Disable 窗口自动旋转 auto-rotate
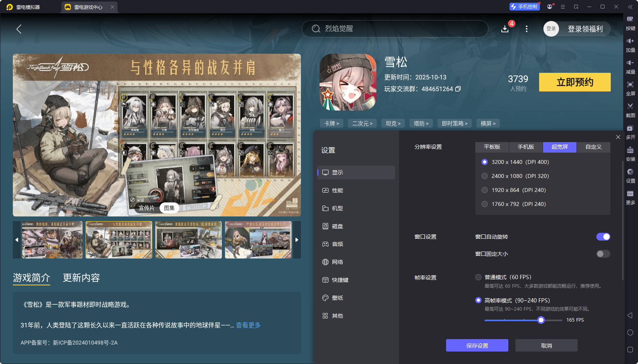Screen dimensions: 638x364 [603, 237]
